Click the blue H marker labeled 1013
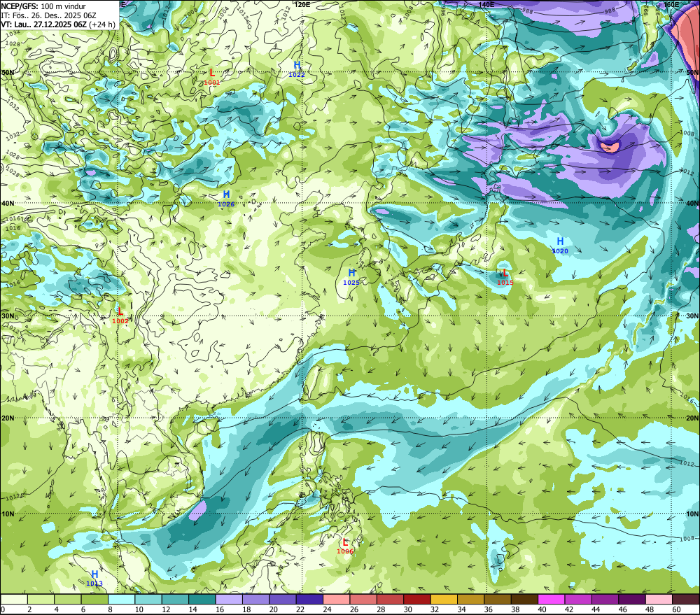Screen dimensions: 700x615 94,574
